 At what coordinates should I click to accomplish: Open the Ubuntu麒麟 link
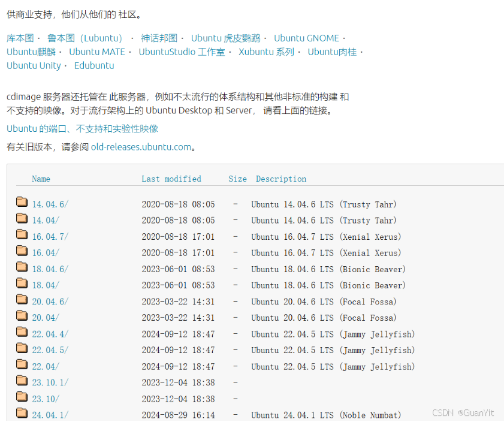tap(31, 52)
